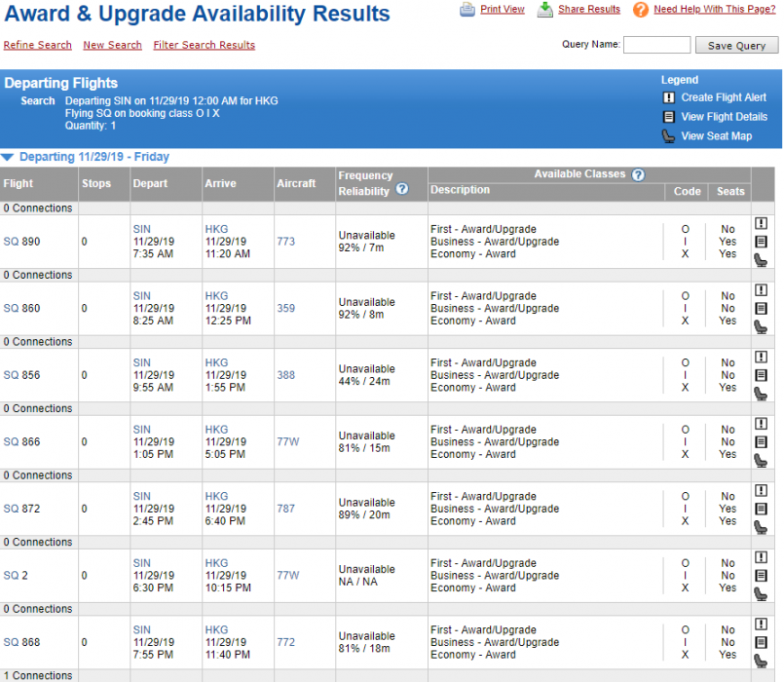Click Share Results link
The image size is (784, 682).
point(588,9)
